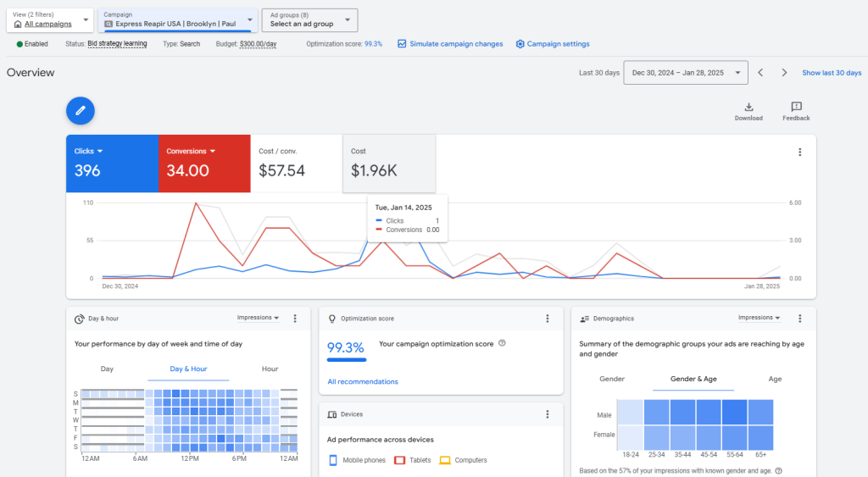Expand the Day & hour Impressions dropdown
Screen dimensions: 868x477
(259, 319)
